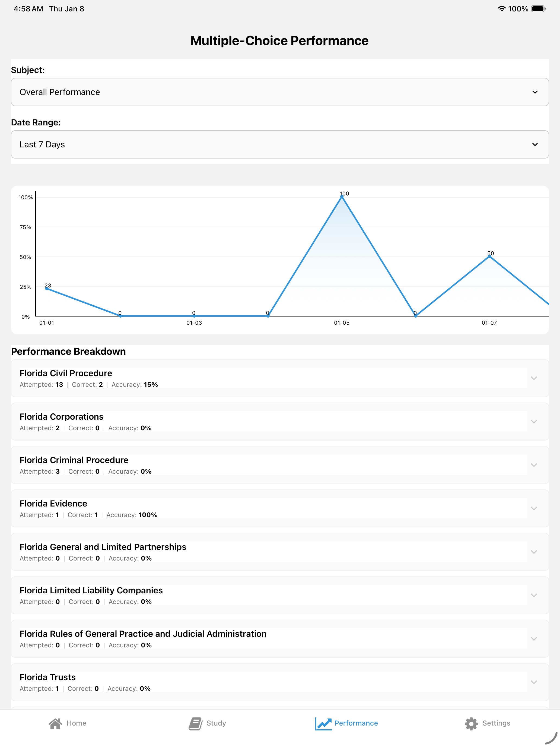Image resolution: width=560 pixels, height=747 pixels.
Task: Tap the Performance chart icon
Action: coord(323,724)
